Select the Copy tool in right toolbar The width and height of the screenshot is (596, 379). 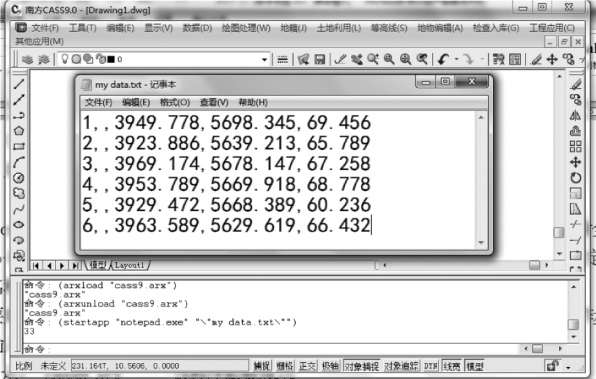(575, 100)
